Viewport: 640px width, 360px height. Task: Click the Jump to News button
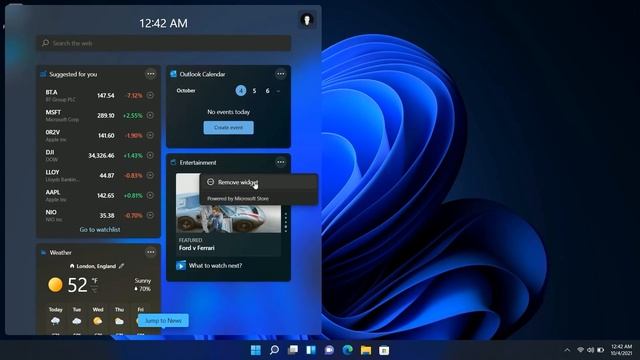click(163, 320)
